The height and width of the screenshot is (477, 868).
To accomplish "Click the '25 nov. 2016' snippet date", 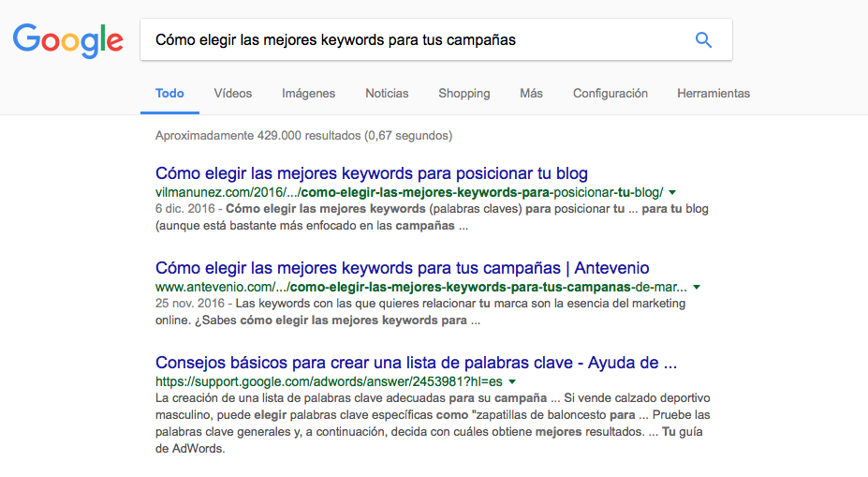I will tap(190, 304).
